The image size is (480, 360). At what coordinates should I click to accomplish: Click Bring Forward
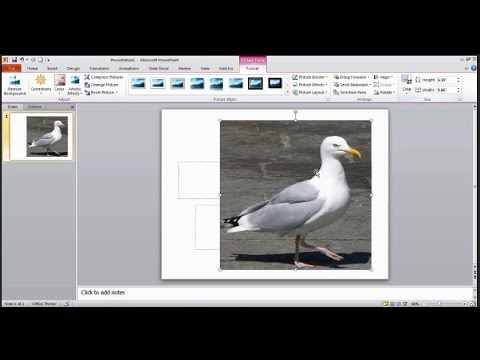350,77
